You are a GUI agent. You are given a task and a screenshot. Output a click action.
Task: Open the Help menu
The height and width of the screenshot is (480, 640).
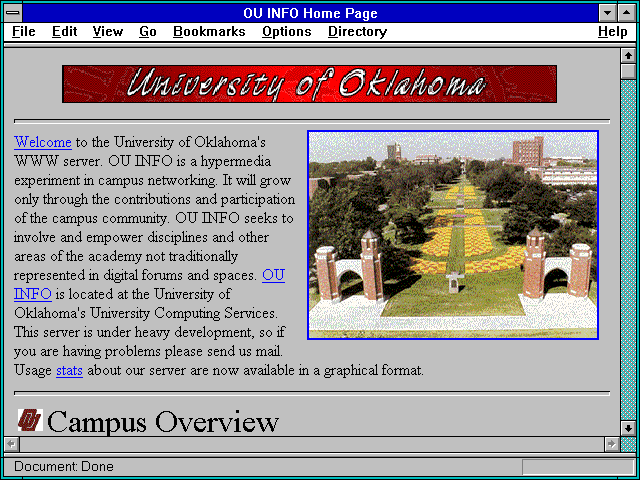pyautogui.click(x=613, y=32)
